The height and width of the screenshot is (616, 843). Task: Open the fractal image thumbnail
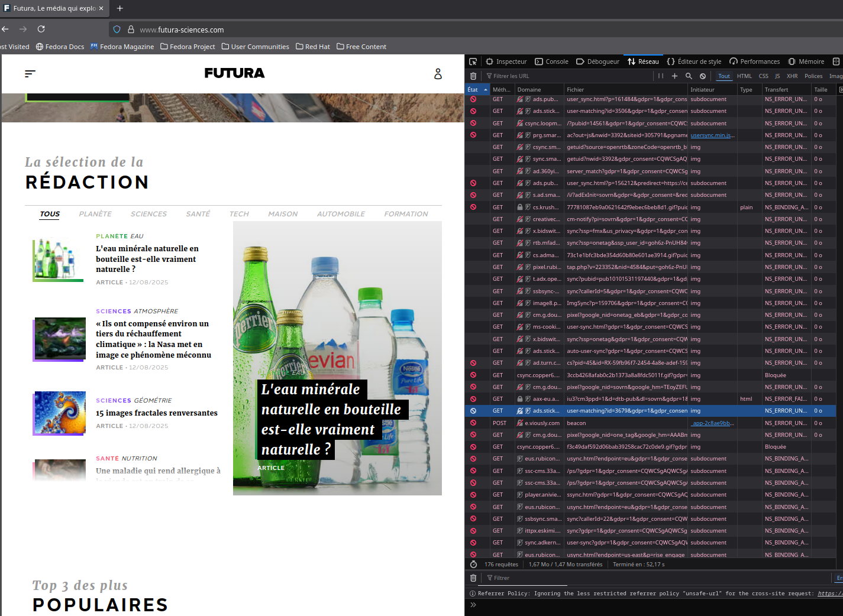coord(60,413)
